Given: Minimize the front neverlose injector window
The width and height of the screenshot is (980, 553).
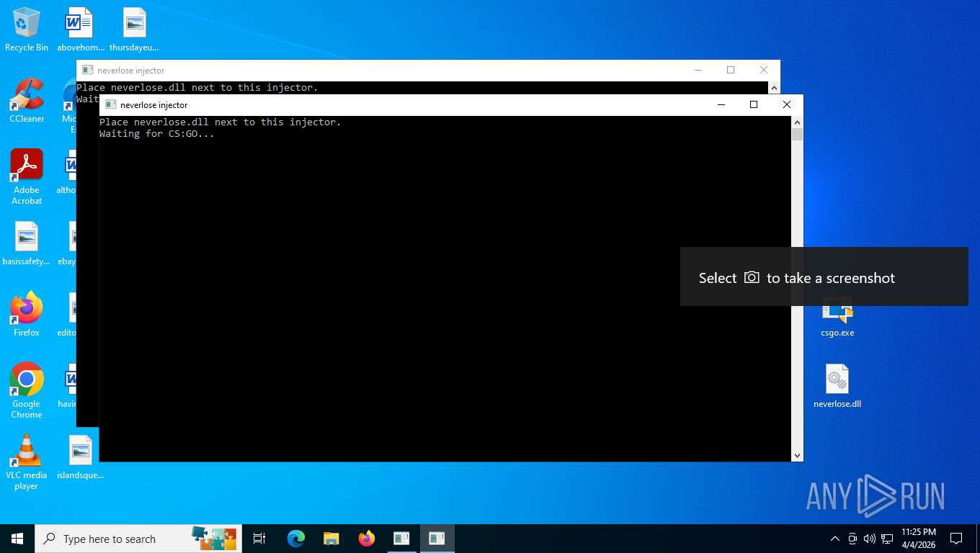Looking at the screenshot, I should click(721, 104).
